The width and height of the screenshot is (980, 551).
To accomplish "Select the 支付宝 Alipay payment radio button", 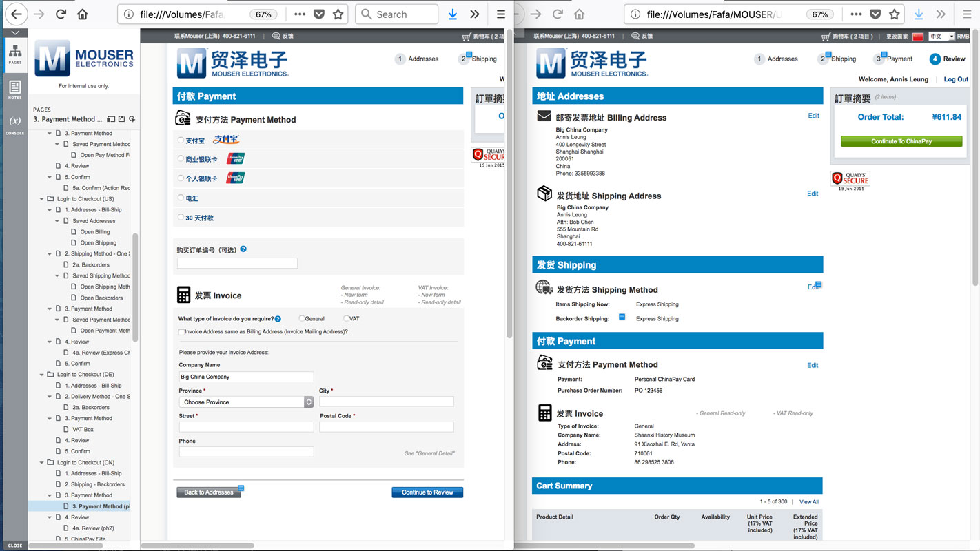I will point(180,140).
